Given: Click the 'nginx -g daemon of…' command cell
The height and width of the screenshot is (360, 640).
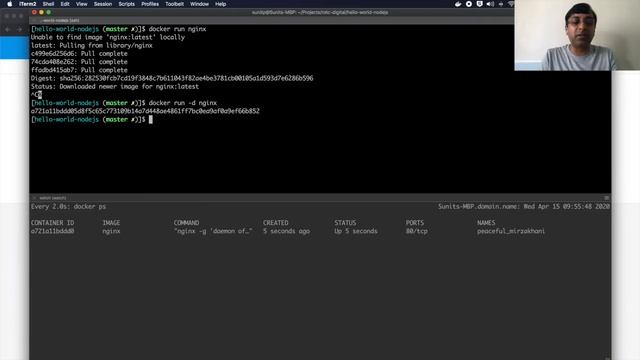Looking at the screenshot, I should (213, 231).
